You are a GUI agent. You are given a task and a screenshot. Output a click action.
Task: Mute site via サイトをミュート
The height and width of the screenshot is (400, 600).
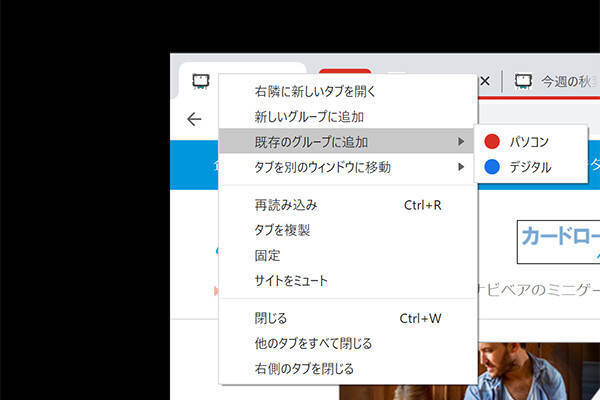348,281
